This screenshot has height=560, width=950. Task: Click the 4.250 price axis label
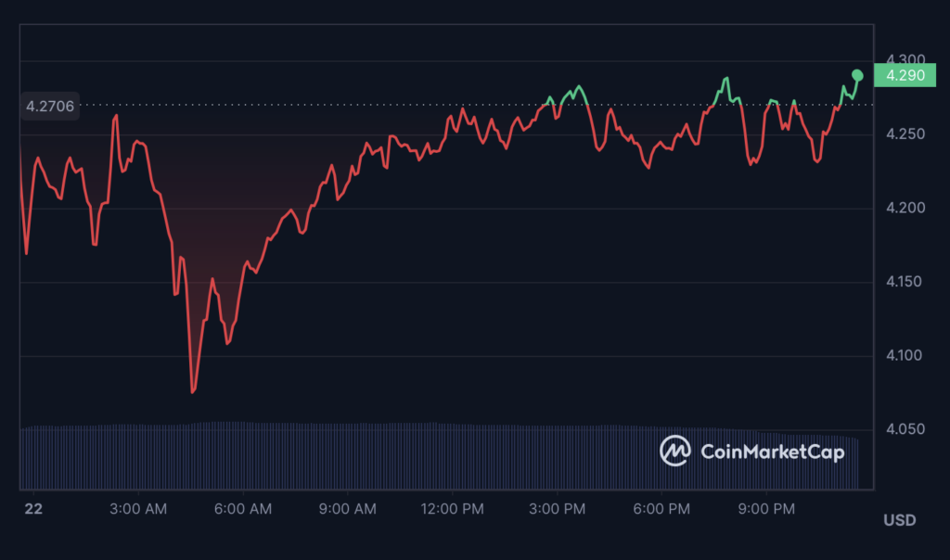(905, 134)
